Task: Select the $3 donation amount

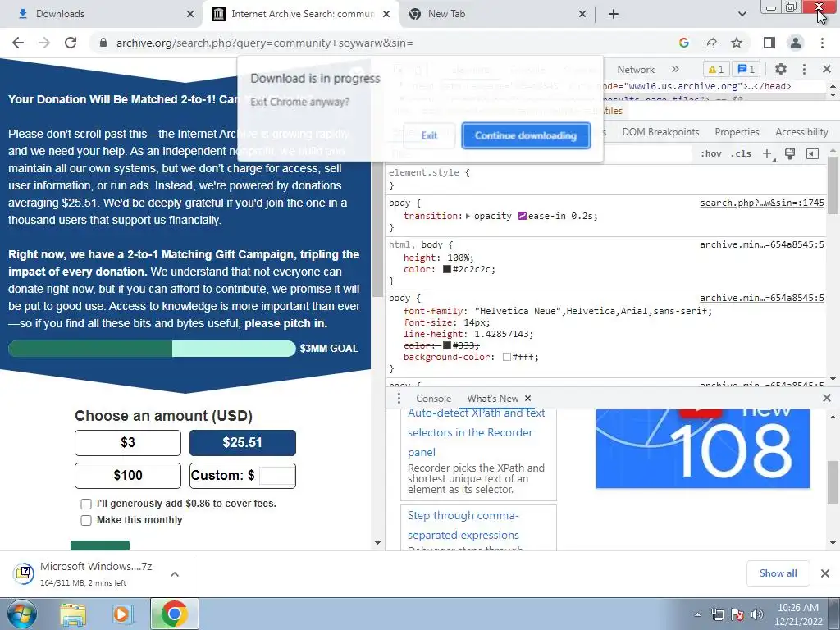Action: 127,442
